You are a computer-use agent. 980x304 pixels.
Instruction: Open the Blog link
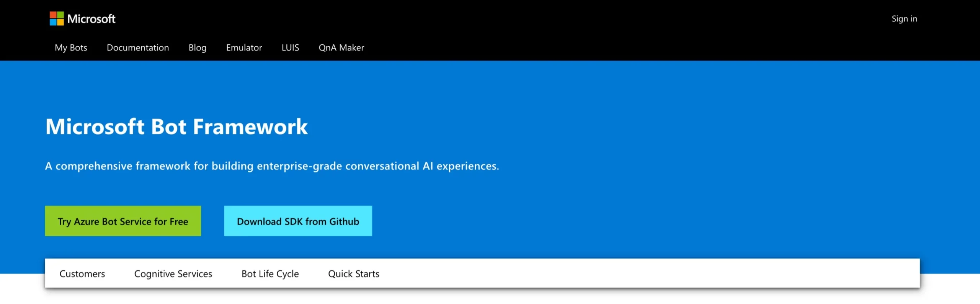click(x=198, y=48)
